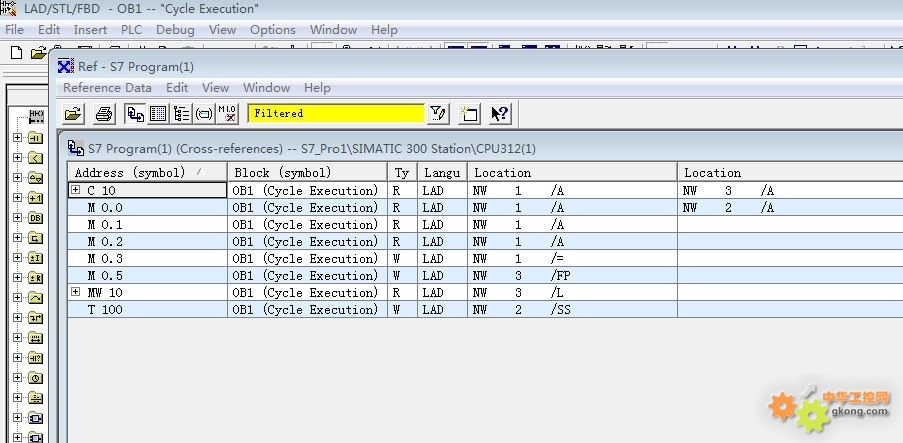Image resolution: width=903 pixels, height=443 pixels.
Task: Click the first Location column header
Action: [x=572, y=172]
